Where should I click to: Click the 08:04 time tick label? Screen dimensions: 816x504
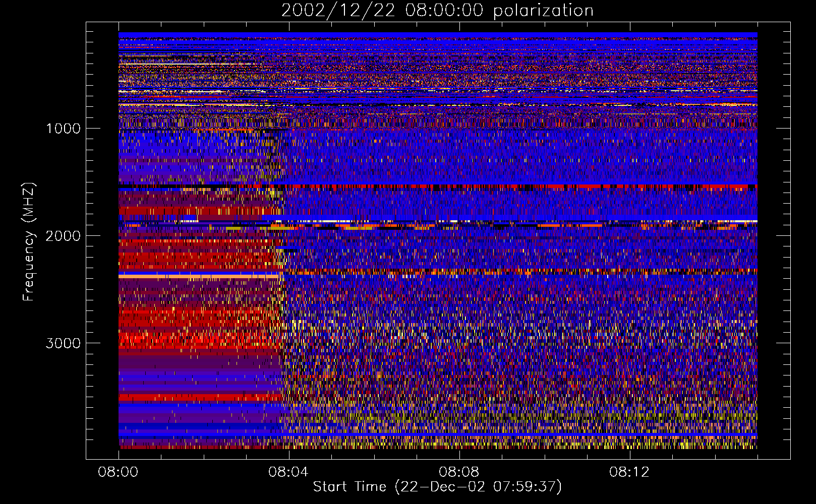tap(288, 472)
